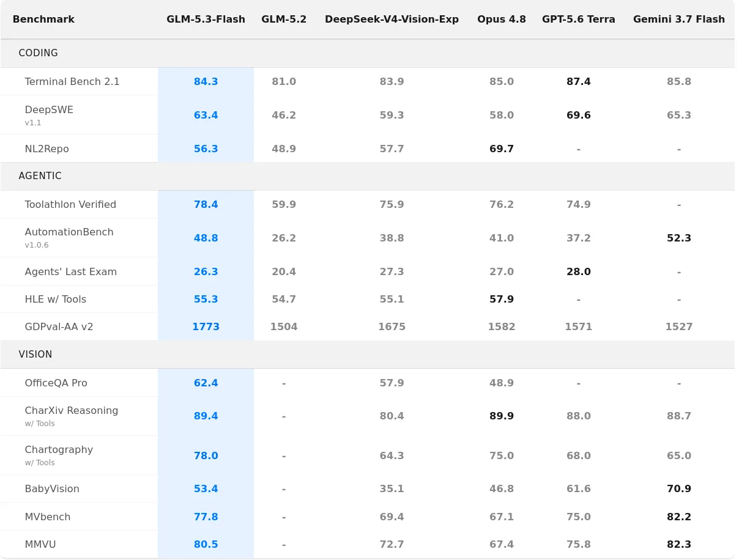The height and width of the screenshot is (560, 739).
Task: Click the 88.7 Gemini CharXiv score
Action: [679, 416]
